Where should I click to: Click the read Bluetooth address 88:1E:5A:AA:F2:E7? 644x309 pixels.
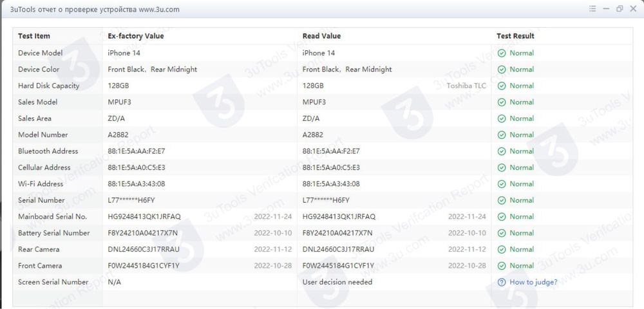[x=331, y=151]
